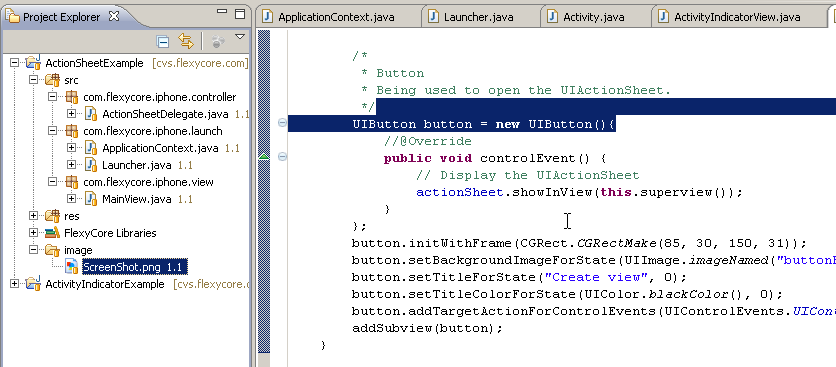
Task: Expand MainView.java tree node
Action: click(x=71, y=199)
